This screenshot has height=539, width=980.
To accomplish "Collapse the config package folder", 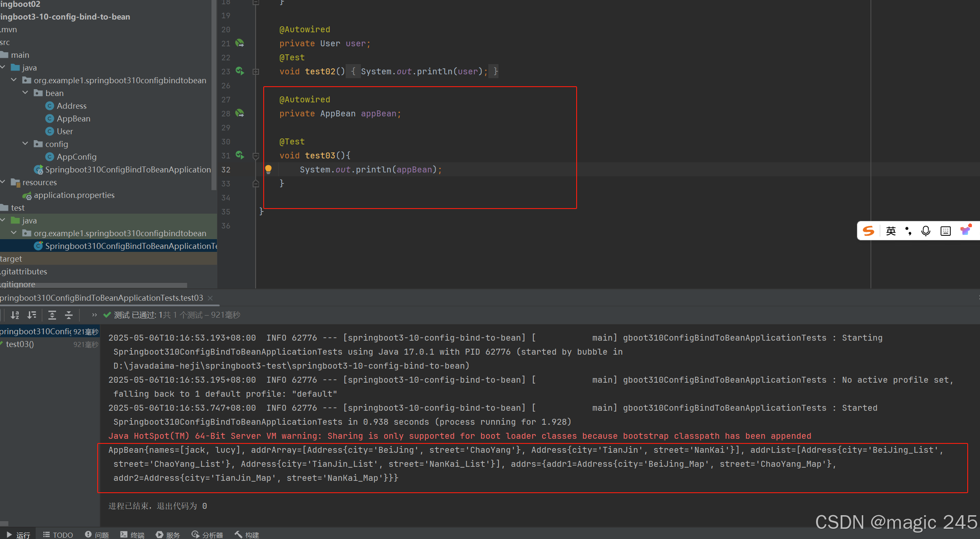I will click(x=25, y=144).
